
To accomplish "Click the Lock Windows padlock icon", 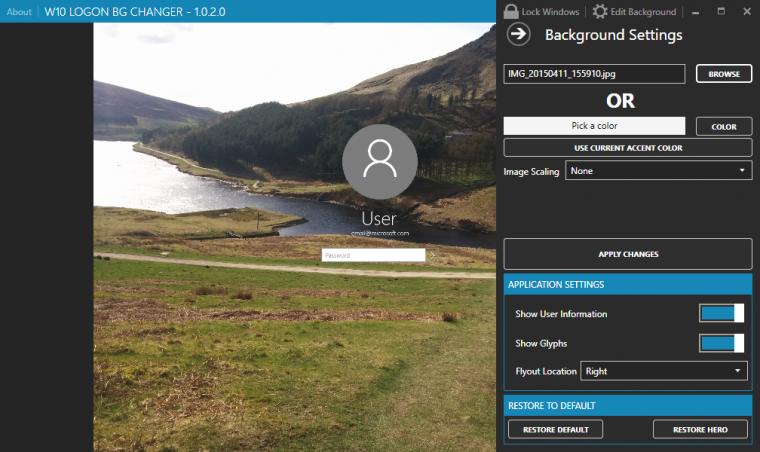I will [511, 11].
